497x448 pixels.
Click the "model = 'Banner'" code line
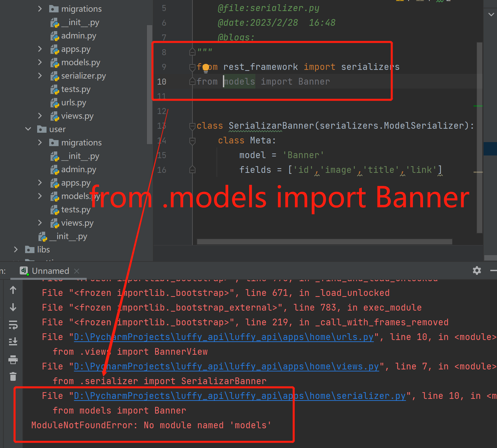point(281,155)
